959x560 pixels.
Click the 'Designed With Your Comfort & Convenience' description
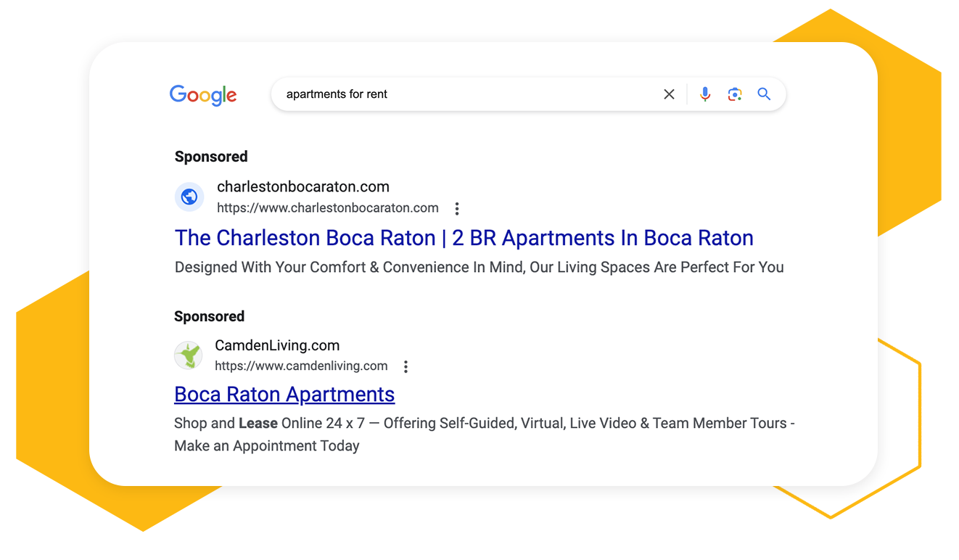(479, 268)
